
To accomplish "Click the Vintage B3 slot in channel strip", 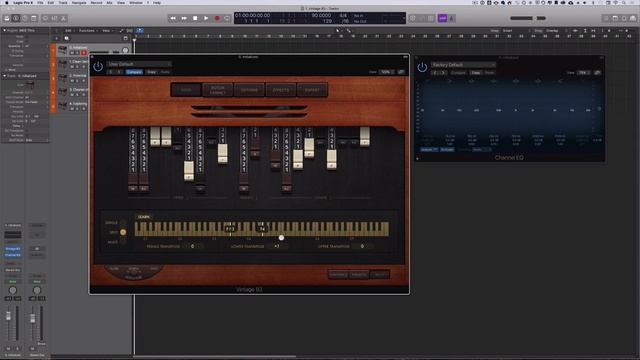I will pyautogui.click(x=13, y=249).
